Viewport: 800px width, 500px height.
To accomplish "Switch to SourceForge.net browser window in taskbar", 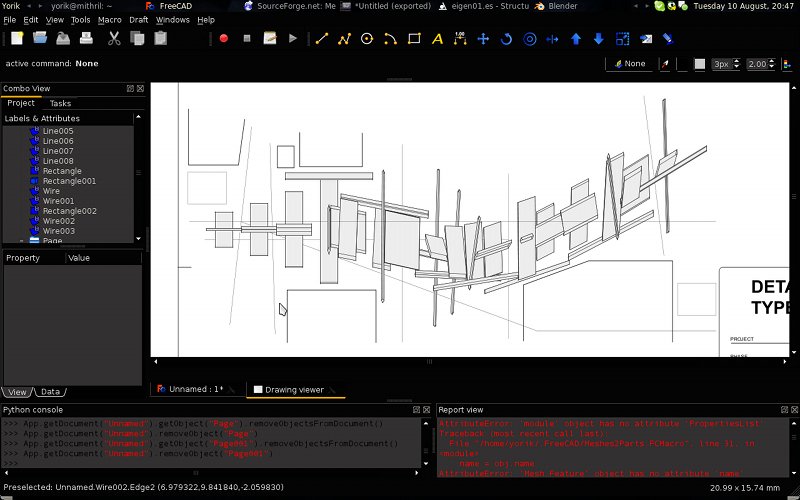I will pyautogui.click(x=290, y=6).
